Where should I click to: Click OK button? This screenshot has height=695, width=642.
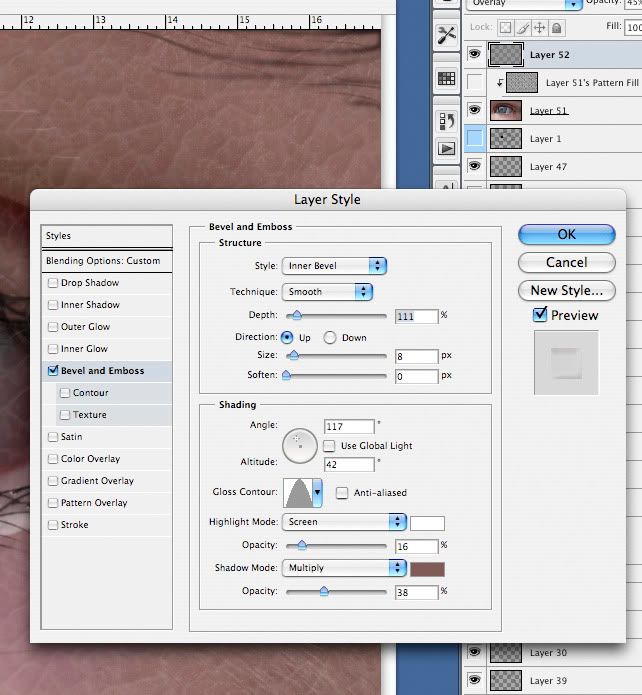(567, 234)
